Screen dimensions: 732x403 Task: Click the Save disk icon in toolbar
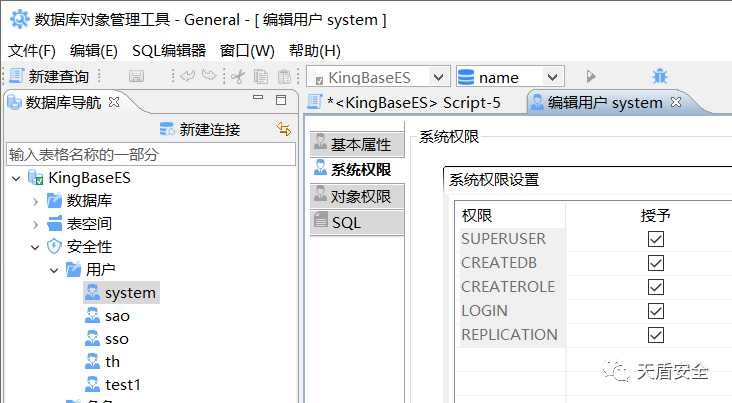(x=136, y=77)
